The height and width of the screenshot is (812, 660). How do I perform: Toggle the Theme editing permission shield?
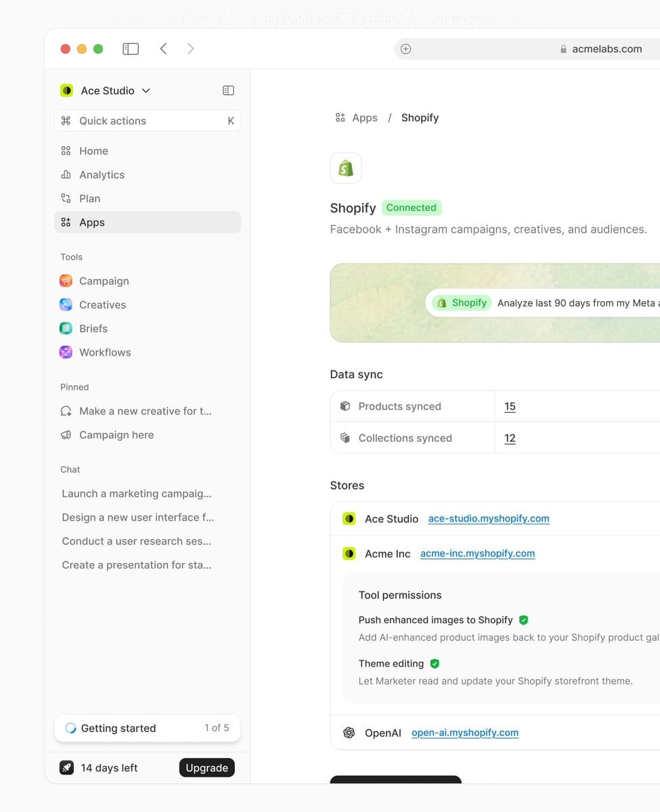pos(435,664)
